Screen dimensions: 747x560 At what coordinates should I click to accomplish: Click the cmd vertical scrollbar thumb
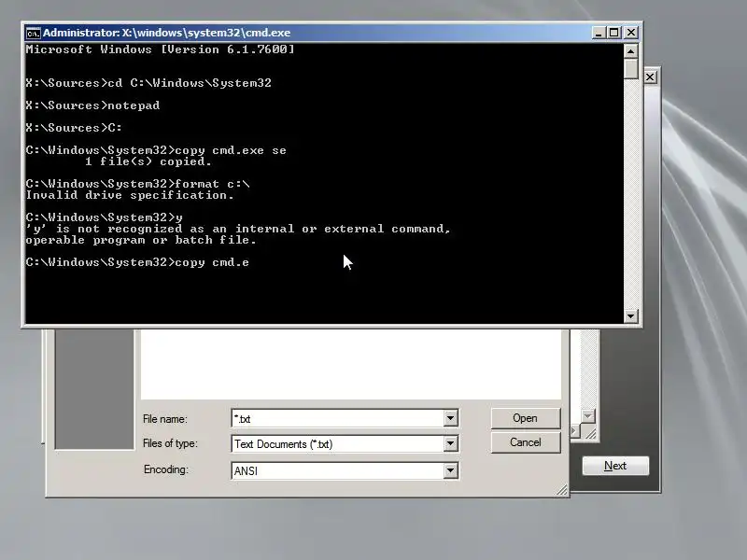[x=630, y=68]
